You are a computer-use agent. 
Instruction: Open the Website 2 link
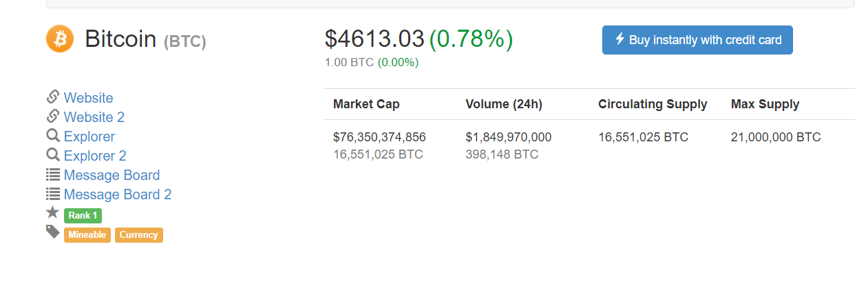coord(94,117)
